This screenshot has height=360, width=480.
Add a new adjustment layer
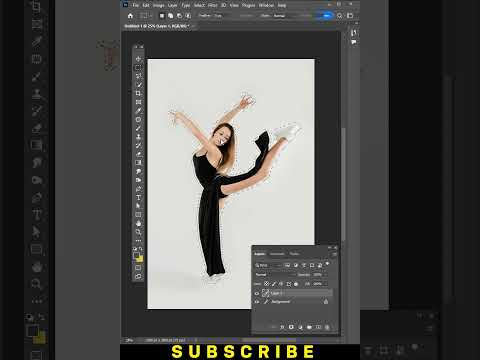[x=300, y=327]
